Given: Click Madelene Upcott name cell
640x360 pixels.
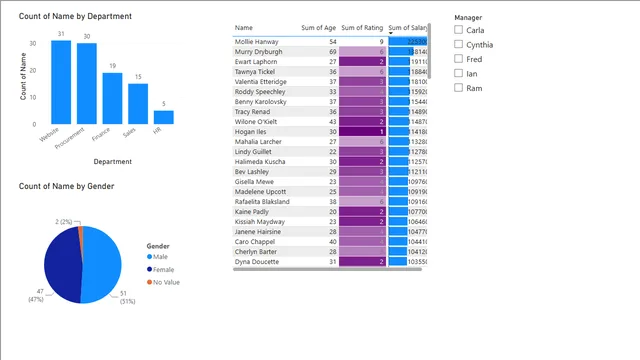Looking at the screenshot, I should [x=260, y=192].
